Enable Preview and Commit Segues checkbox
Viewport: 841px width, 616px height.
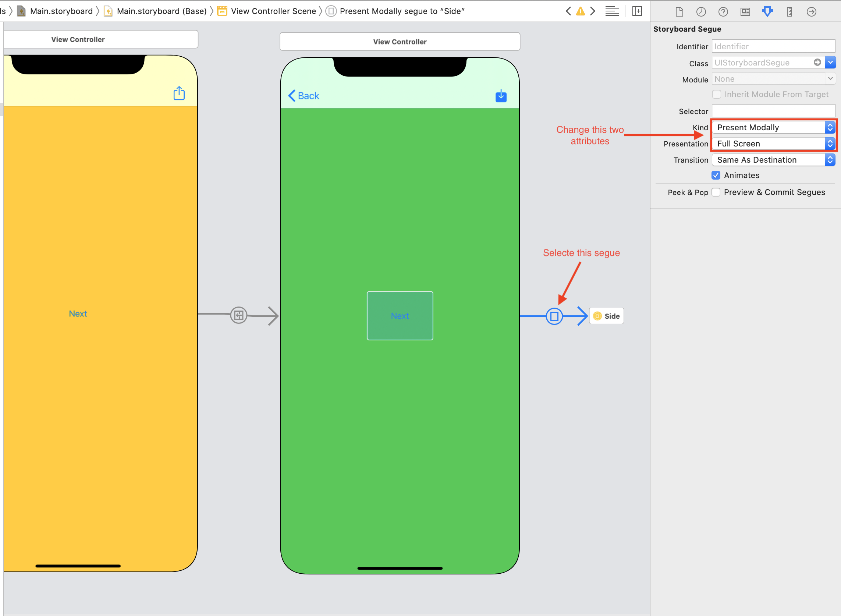coord(717,192)
